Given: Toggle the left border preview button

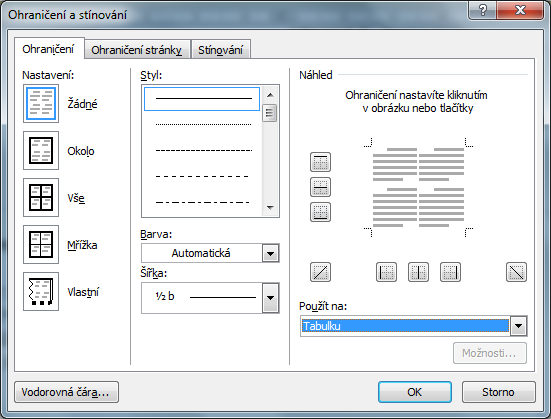Looking at the screenshot, I should click(x=387, y=272).
